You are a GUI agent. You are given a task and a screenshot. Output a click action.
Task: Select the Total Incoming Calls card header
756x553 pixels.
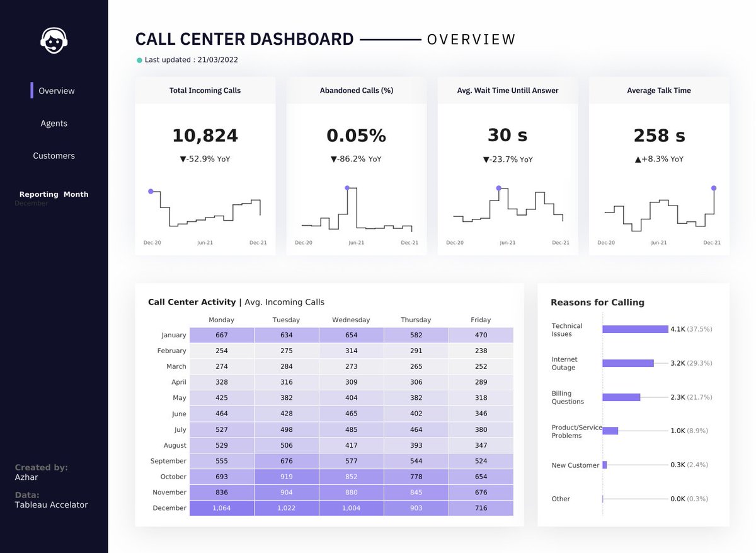[205, 90]
